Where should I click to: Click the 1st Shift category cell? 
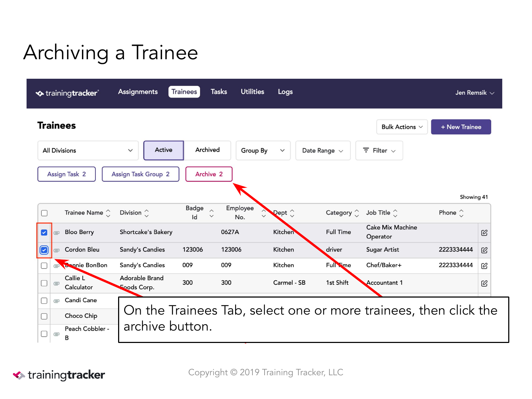[337, 283]
